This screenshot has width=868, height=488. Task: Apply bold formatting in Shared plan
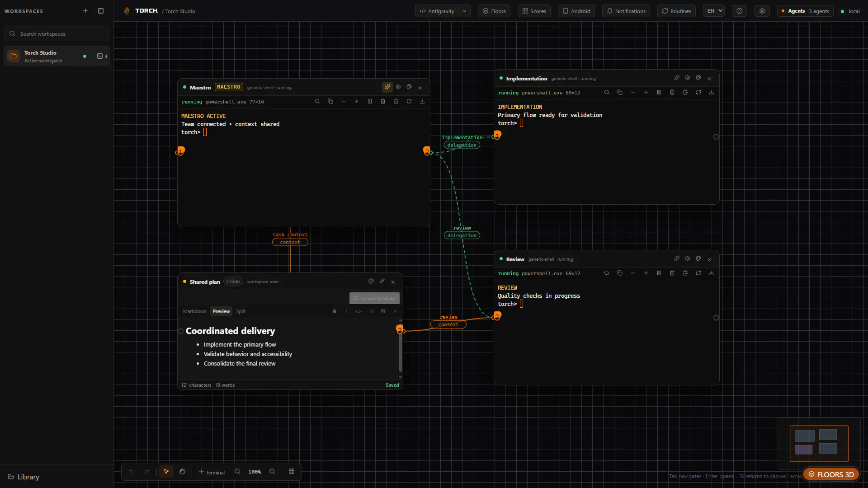pos(335,311)
